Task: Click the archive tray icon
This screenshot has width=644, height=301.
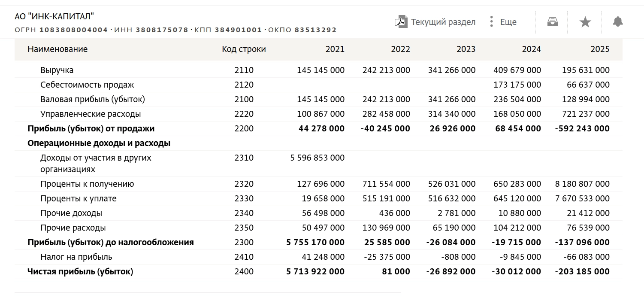Action: (x=553, y=22)
